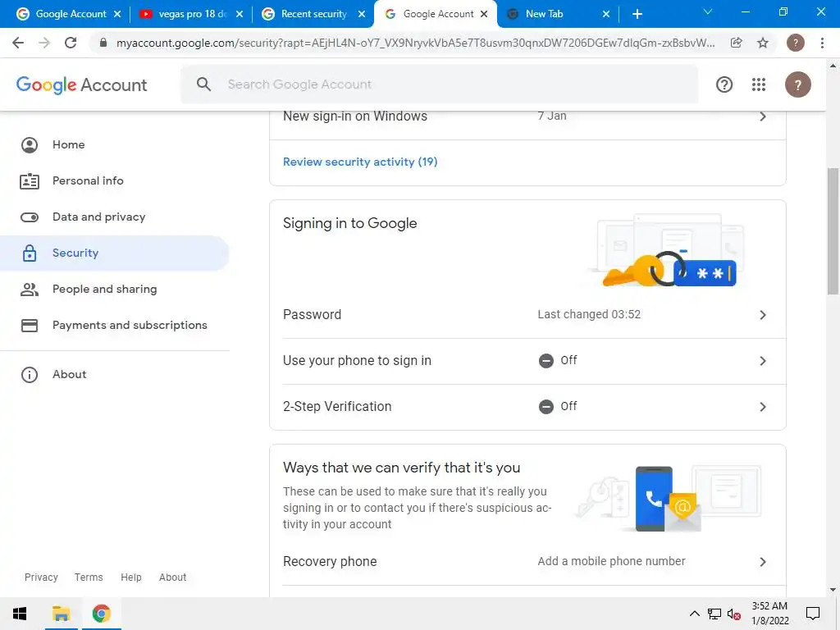This screenshot has width=840, height=630.
Task: Close the New Tab tab
Action: 606,14
